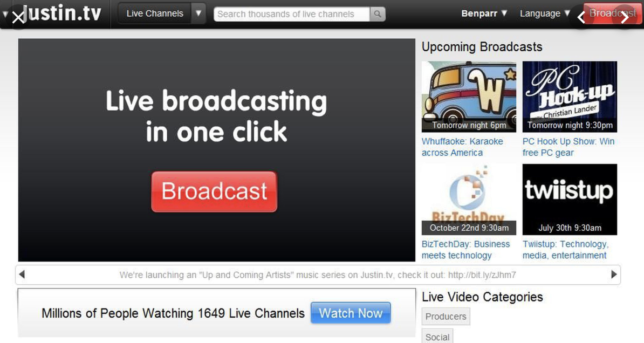Click the Up and Coming Artists announcement

tap(318, 275)
